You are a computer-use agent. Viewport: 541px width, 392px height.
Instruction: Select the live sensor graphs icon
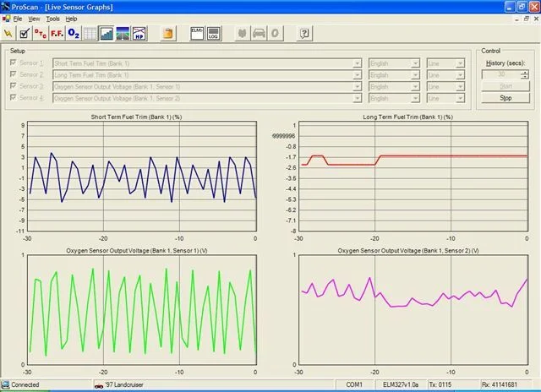107,34
